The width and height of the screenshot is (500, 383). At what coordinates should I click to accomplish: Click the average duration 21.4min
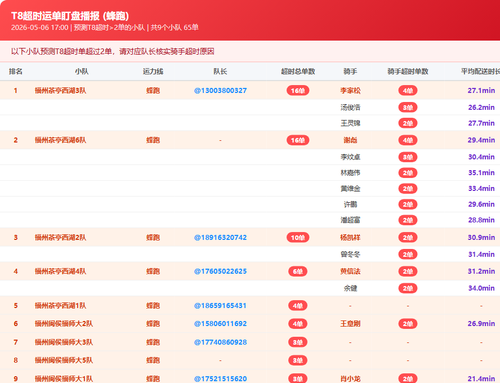click(481, 379)
